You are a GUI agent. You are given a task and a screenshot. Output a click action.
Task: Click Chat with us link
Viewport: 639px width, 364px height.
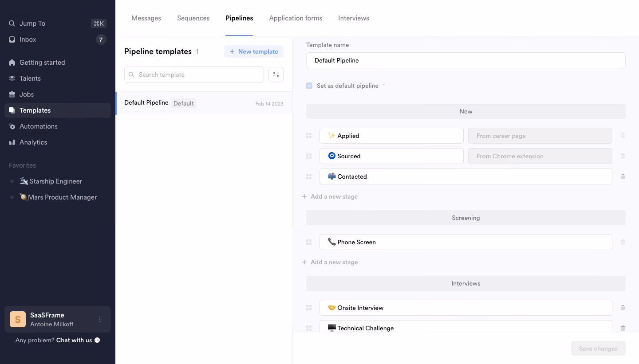coord(78,340)
